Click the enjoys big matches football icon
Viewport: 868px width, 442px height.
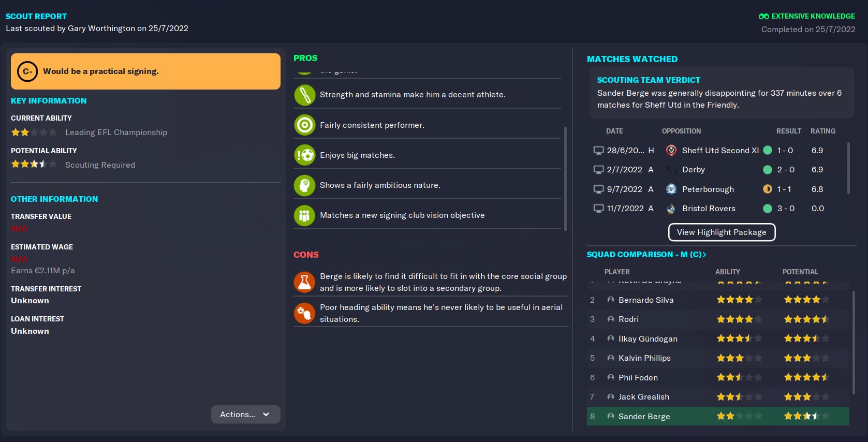pos(305,155)
